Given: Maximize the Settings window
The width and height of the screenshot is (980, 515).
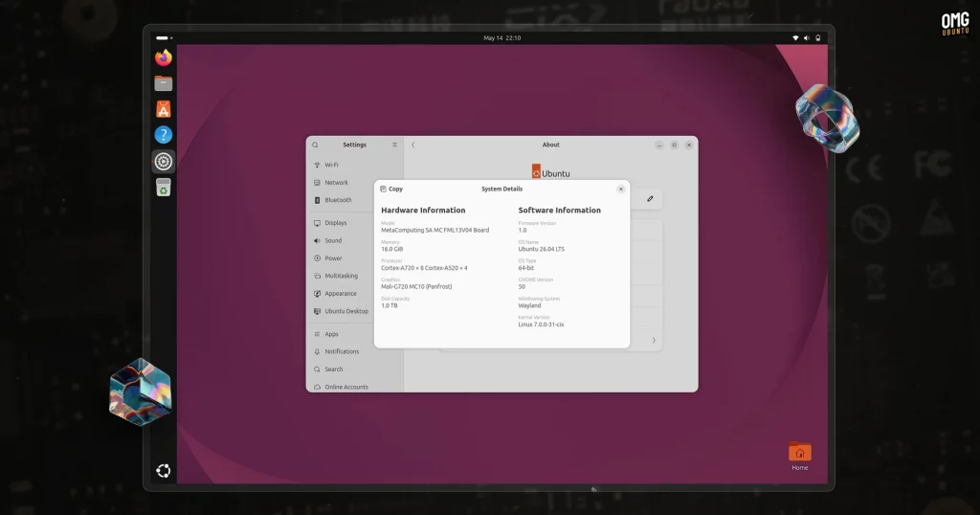Looking at the screenshot, I should tap(674, 145).
